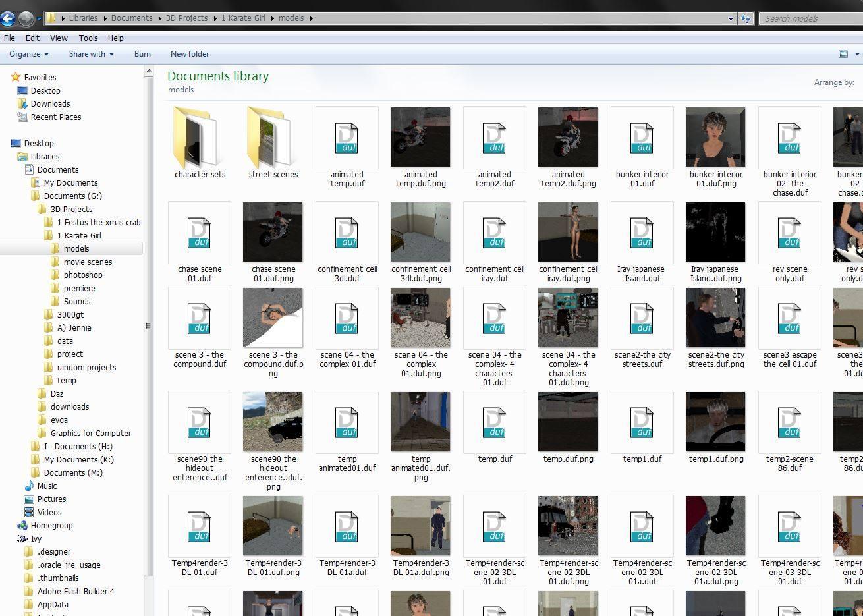Navigate to Libraries in the address bar

click(83, 18)
